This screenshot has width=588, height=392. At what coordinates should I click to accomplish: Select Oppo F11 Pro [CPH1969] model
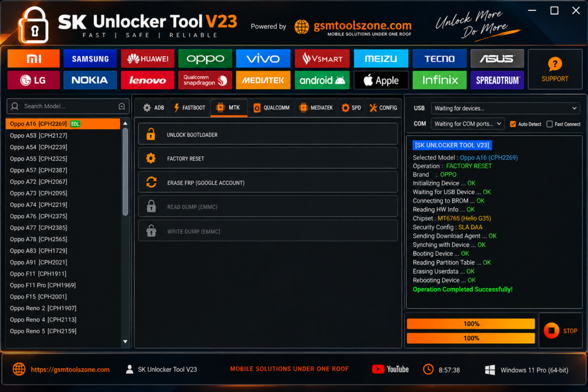tap(63, 285)
